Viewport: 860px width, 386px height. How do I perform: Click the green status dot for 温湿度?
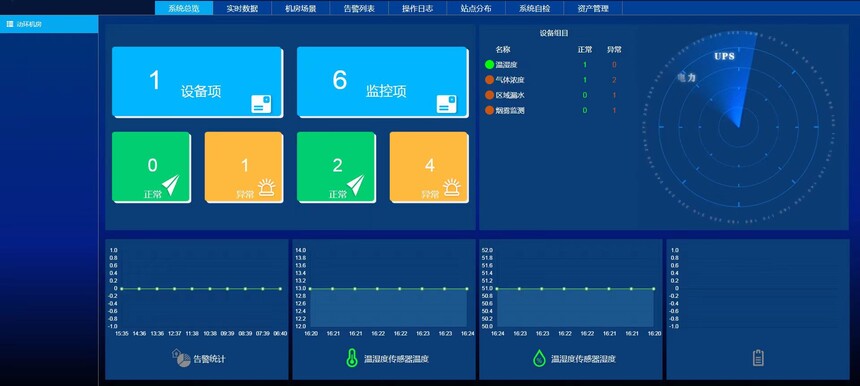pos(489,65)
